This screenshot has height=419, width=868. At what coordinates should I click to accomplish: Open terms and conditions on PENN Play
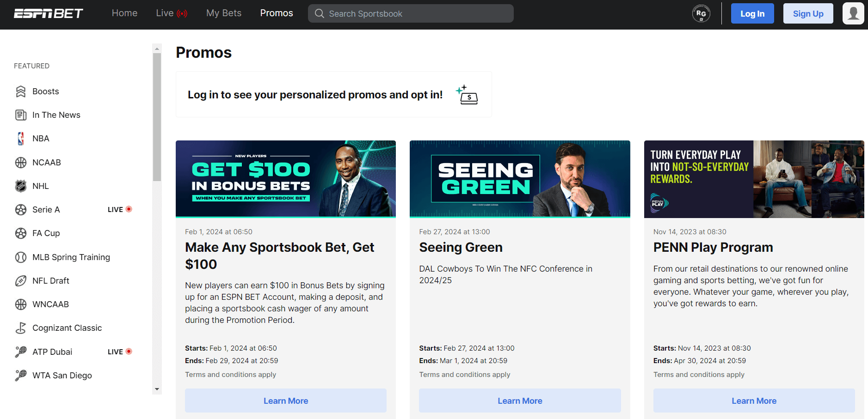[x=699, y=375]
